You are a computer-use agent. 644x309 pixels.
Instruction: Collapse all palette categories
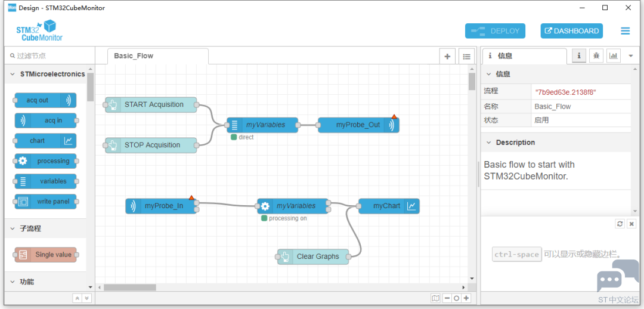point(77,298)
